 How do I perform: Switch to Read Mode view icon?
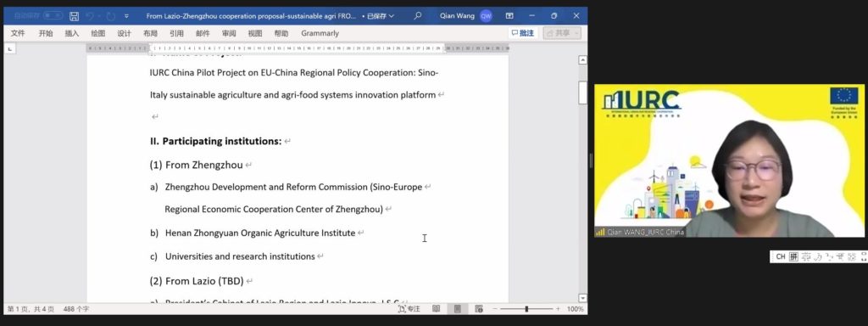coord(437,309)
